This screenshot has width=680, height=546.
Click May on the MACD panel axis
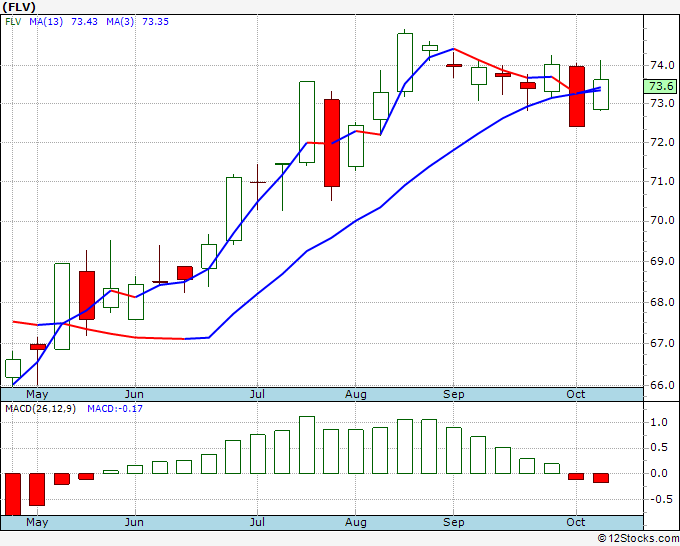click(x=37, y=522)
